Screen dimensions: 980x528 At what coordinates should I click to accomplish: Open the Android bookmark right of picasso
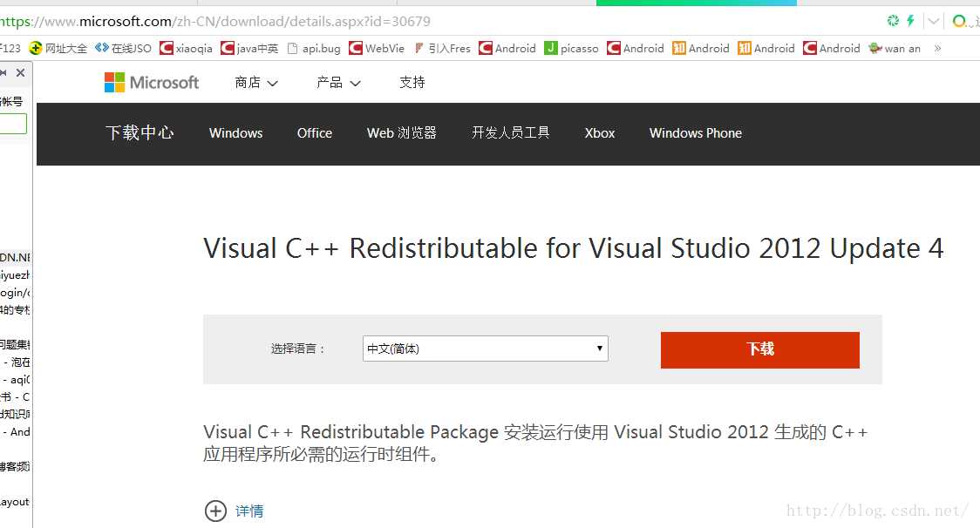(x=636, y=48)
